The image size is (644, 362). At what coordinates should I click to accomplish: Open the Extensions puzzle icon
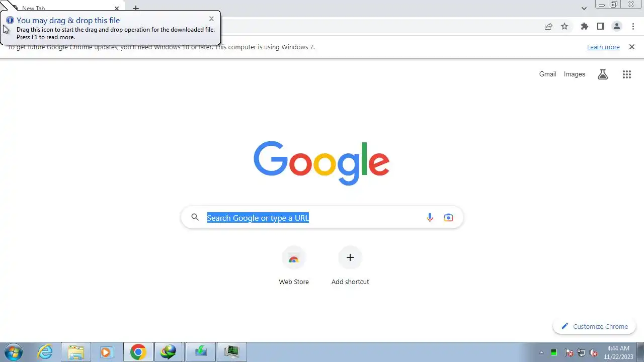point(584,26)
